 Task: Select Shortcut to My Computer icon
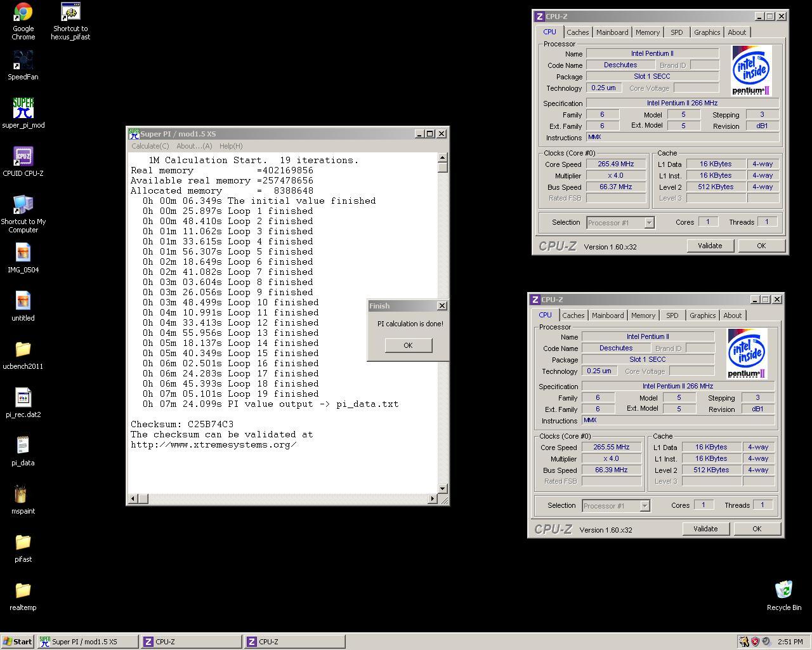coord(23,205)
